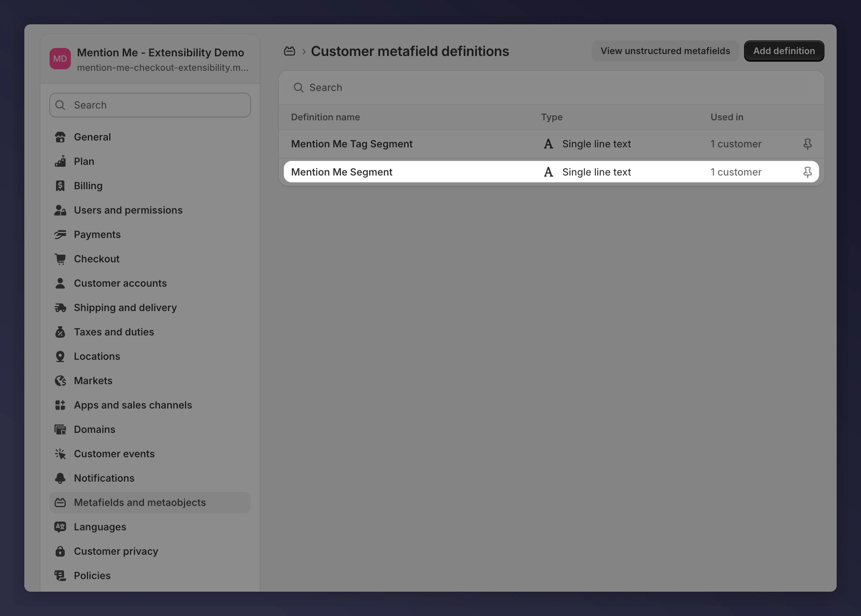This screenshot has height=616, width=861.
Task: Click the Policies document icon
Action: [60, 576]
